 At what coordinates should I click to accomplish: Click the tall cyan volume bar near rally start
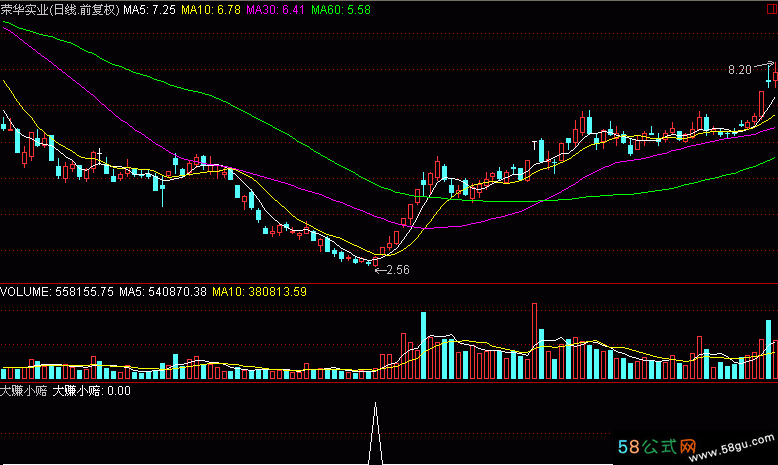(423, 345)
